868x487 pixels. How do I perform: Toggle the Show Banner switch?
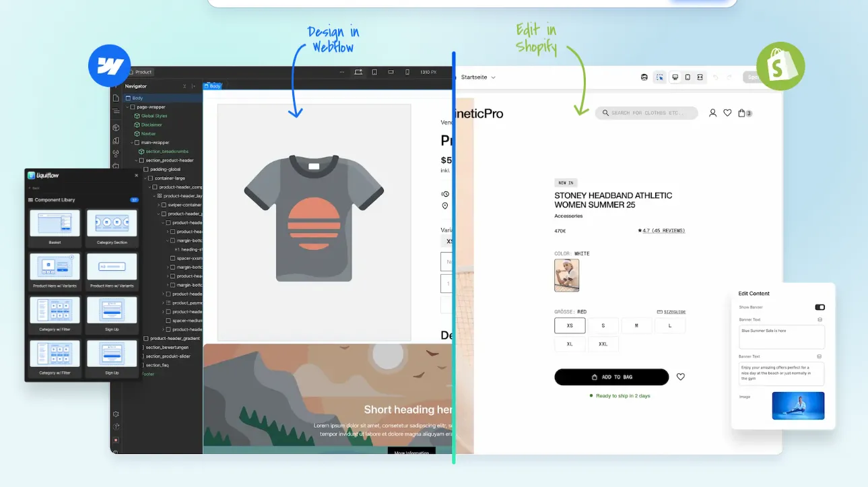coord(820,307)
